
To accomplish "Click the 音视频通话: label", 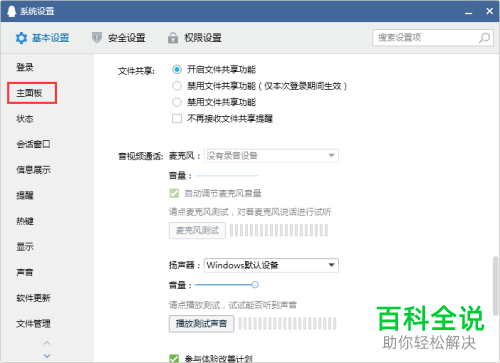I will pyautogui.click(x=140, y=156).
